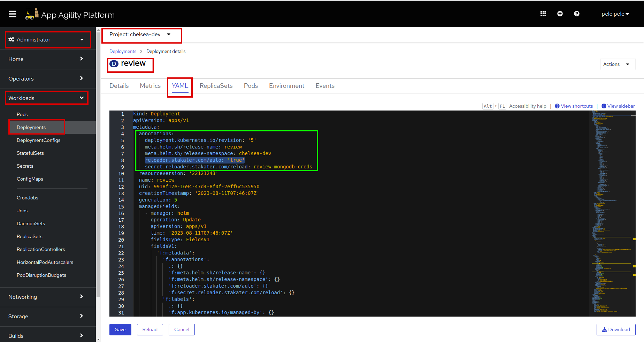Open the Administrator perspective switcher

(48, 40)
